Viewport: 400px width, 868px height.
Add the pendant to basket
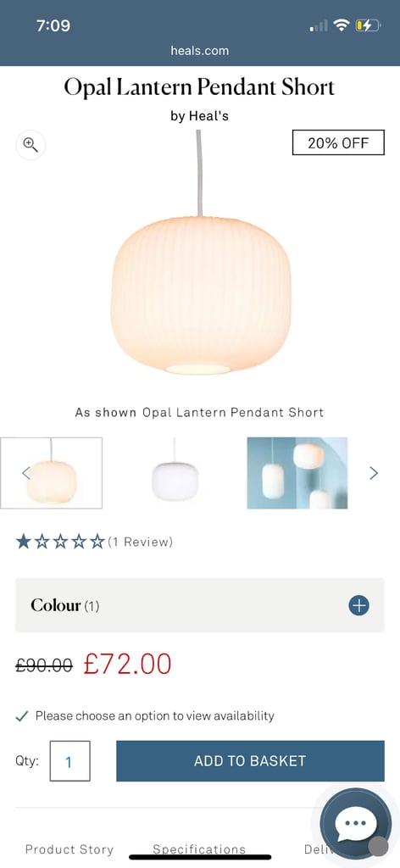click(x=250, y=760)
